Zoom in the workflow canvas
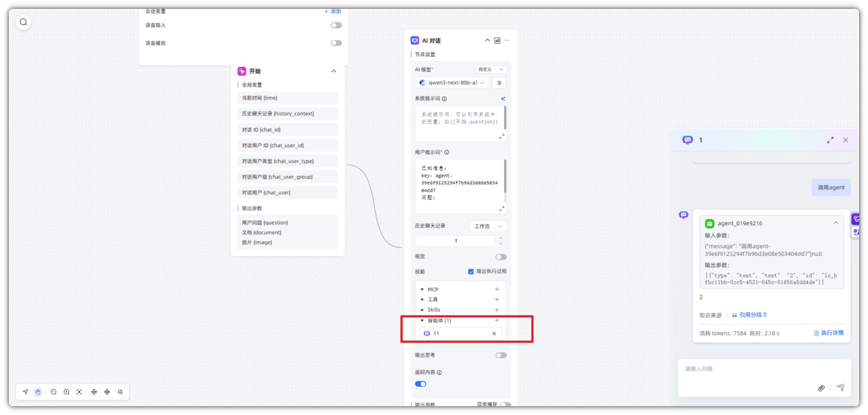This screenshot has width=868, height=415. [x=66, y=392]
